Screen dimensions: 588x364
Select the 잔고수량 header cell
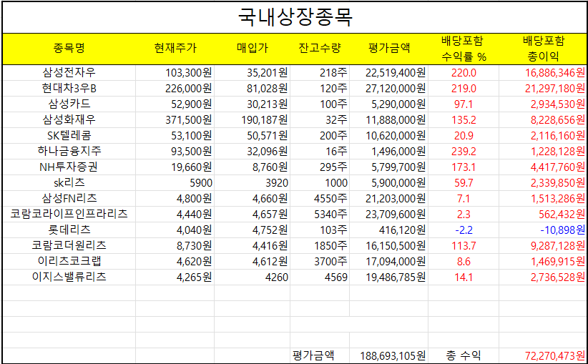[x=319, y=49]
